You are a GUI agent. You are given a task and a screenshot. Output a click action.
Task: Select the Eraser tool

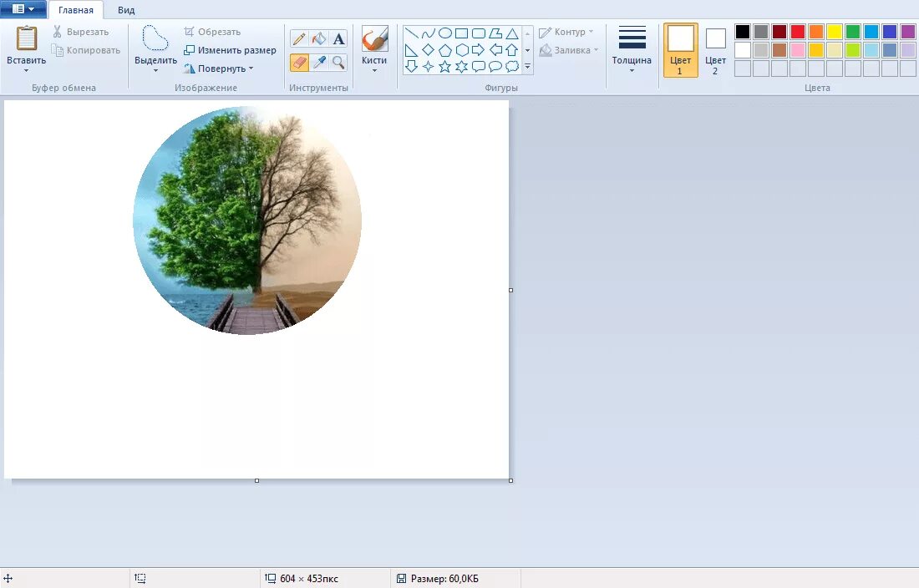tap(299, 62)
